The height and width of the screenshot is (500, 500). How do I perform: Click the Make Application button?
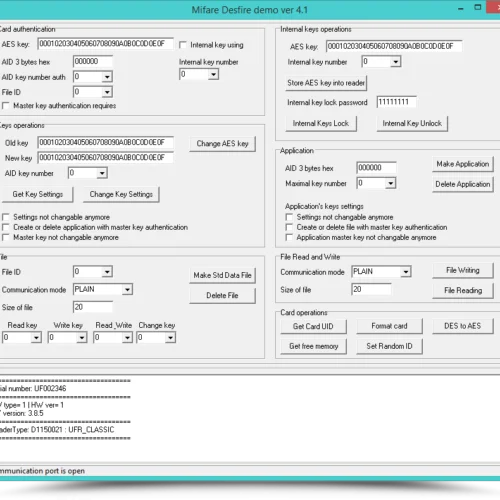pyautogui.click(x=463, y=164)
